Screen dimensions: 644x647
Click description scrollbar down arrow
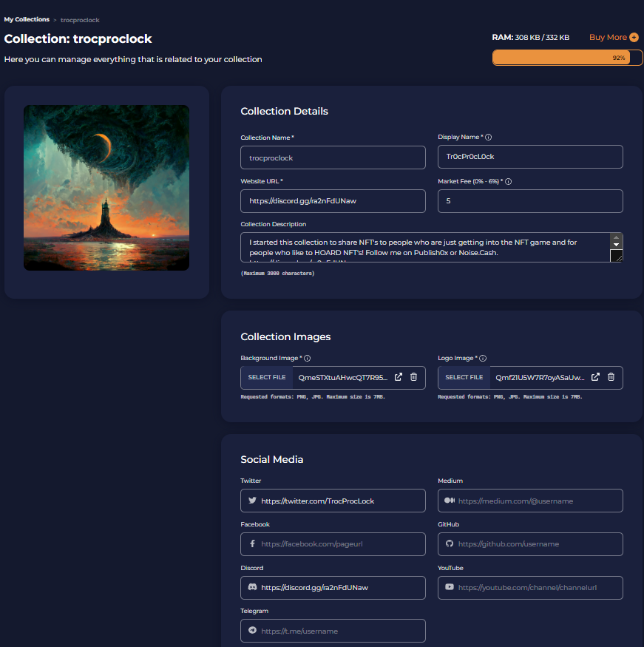point(617,245)
